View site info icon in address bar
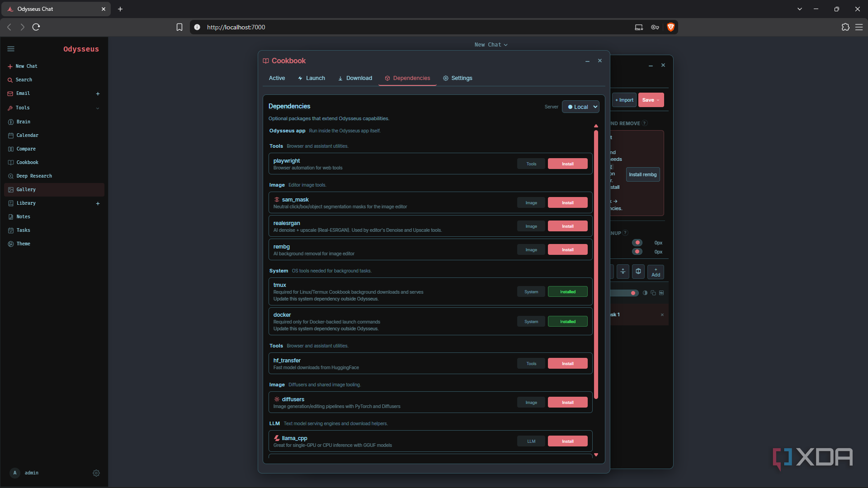Screen dimensions: 868x488 197,27
